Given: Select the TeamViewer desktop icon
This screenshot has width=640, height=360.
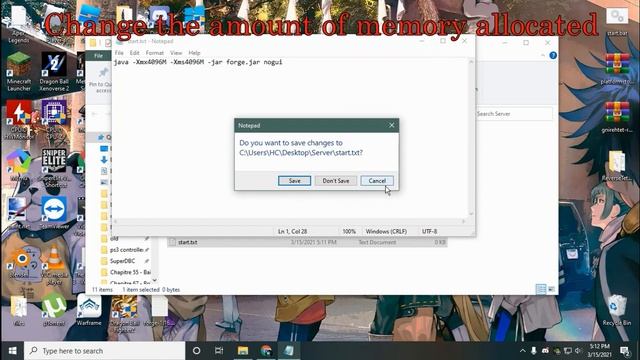Looking at the screenshot, I should [54, 212].
